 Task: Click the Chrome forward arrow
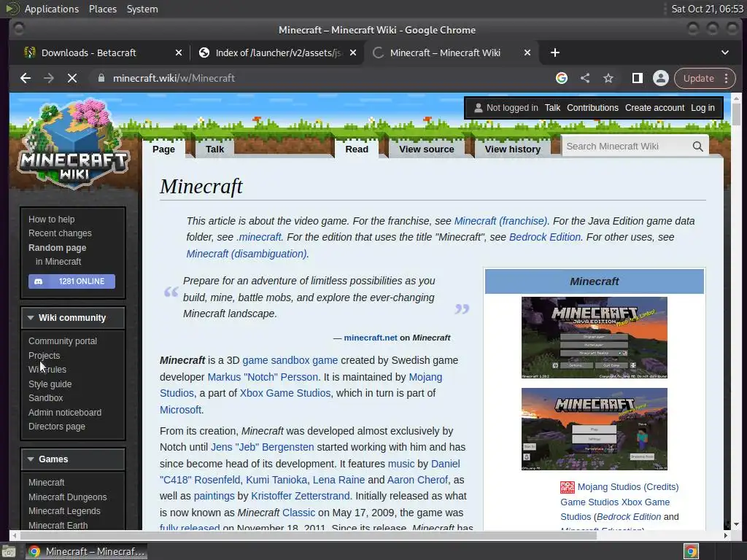49,78
